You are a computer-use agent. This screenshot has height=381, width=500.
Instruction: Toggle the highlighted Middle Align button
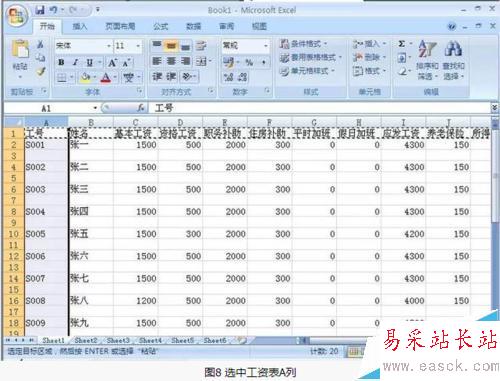171,45
